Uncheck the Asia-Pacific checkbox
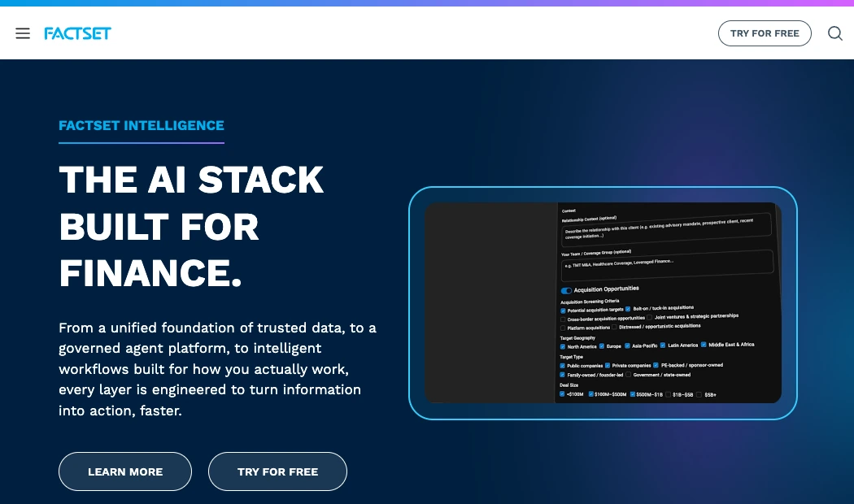Image resolution: width=854 pixels, height=504 pixels. [627, 345]
